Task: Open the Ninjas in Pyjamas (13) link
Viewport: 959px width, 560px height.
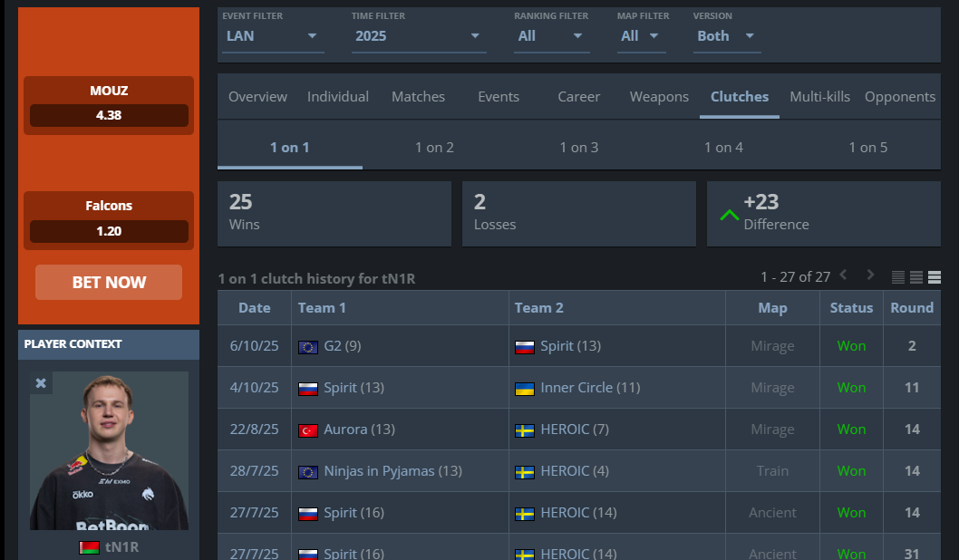Action: (x=392, y=470)
